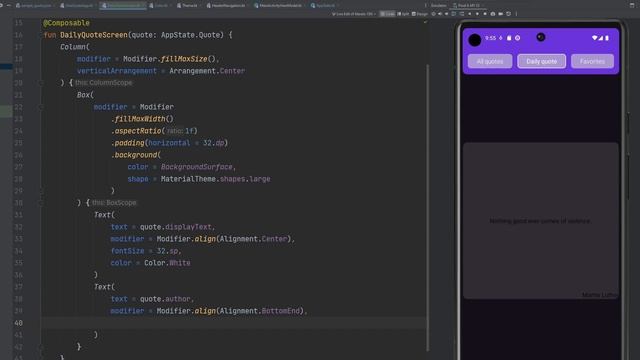Collapse the Column block at line 20
Screen dimensions: 640x360
[x=41, y=83]
